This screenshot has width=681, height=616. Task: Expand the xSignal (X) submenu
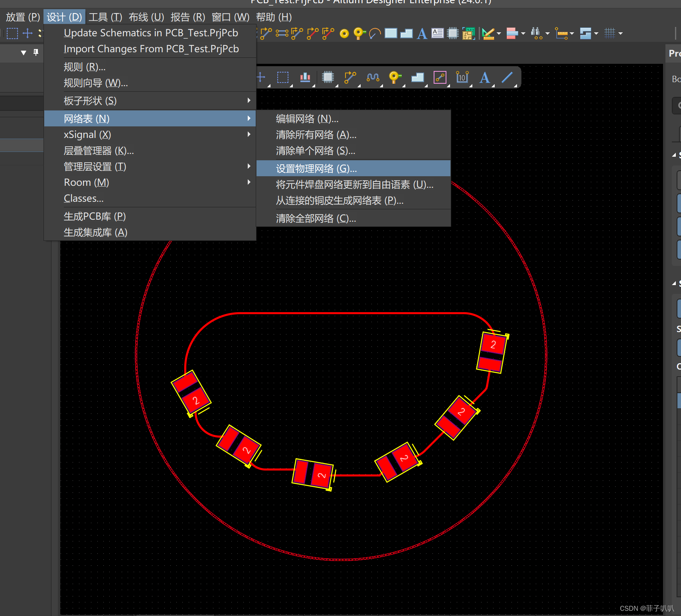(x=150, y=134)
